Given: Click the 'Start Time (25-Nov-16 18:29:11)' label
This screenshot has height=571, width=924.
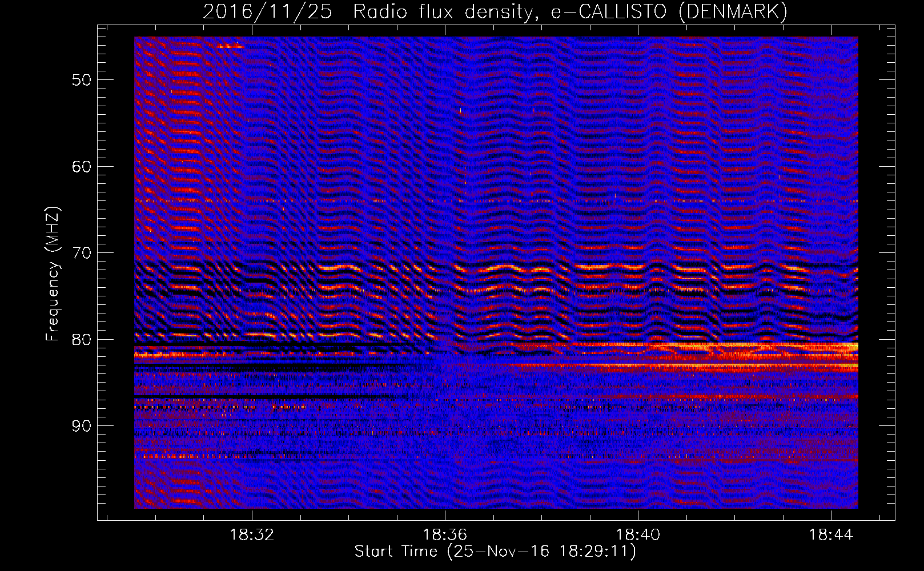Looking at the screenshot, I should (x=495, y=552).
